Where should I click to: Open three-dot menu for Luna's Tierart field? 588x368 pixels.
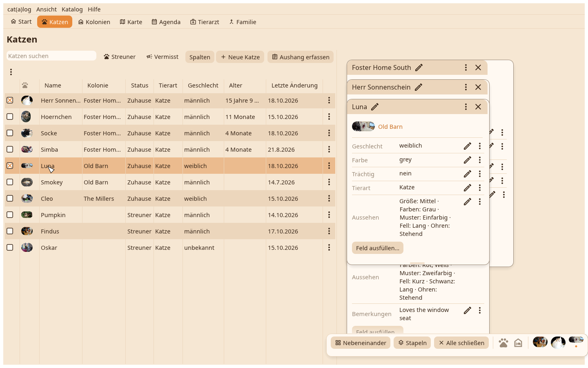point(480,188)
